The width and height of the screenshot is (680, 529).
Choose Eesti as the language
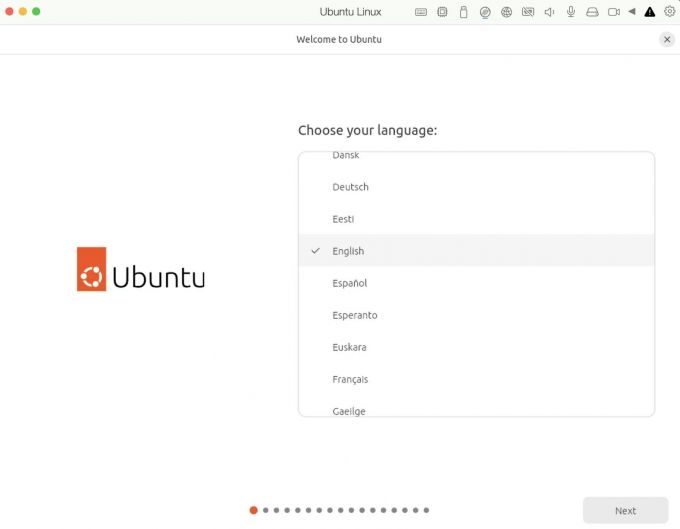coord(476,219)
